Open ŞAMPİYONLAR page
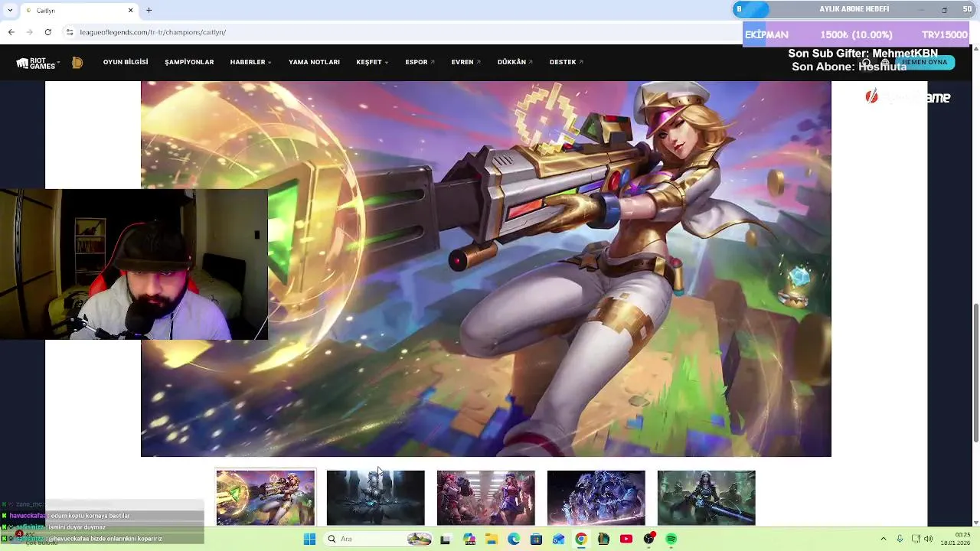 pos(189,63)
